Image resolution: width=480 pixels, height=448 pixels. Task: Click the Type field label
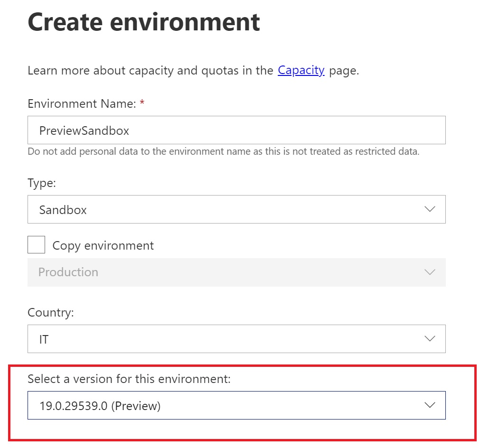coord(42,183)
